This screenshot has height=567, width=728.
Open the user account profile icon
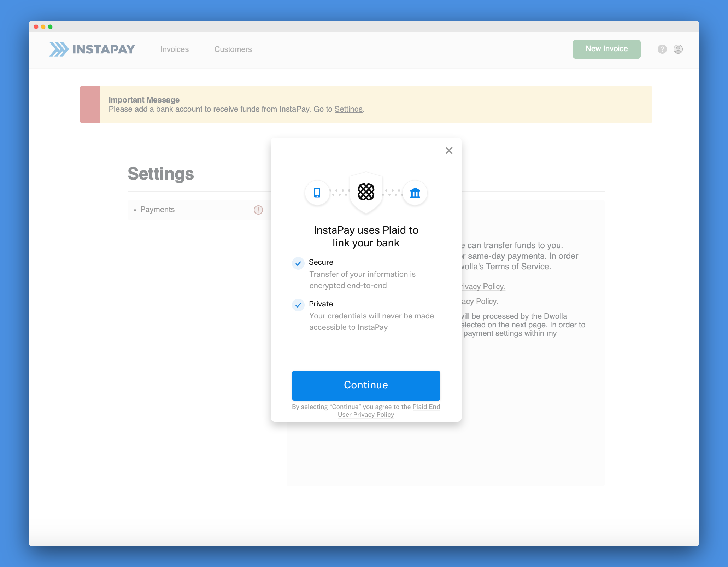point(678,49)
